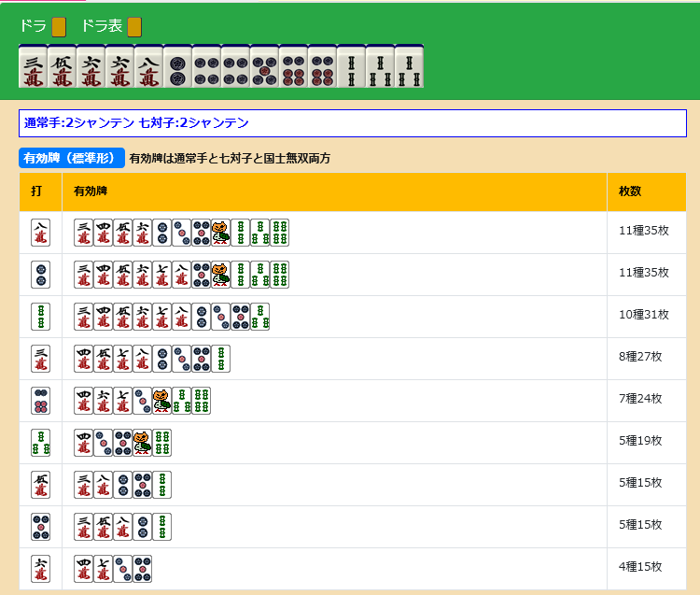The height and width of the screenshot is (595, 700).
Task: Click the 打 column header
Action: click(36, 191)
